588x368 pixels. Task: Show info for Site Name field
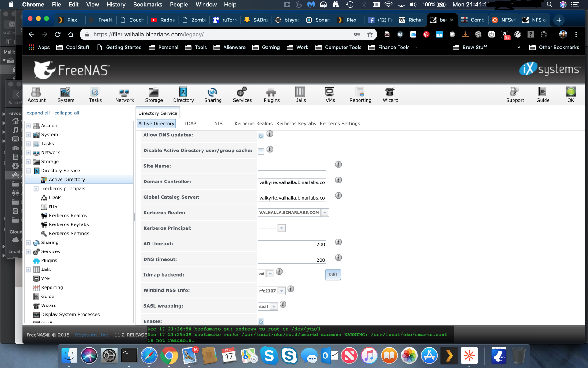[x=338, y=165]
